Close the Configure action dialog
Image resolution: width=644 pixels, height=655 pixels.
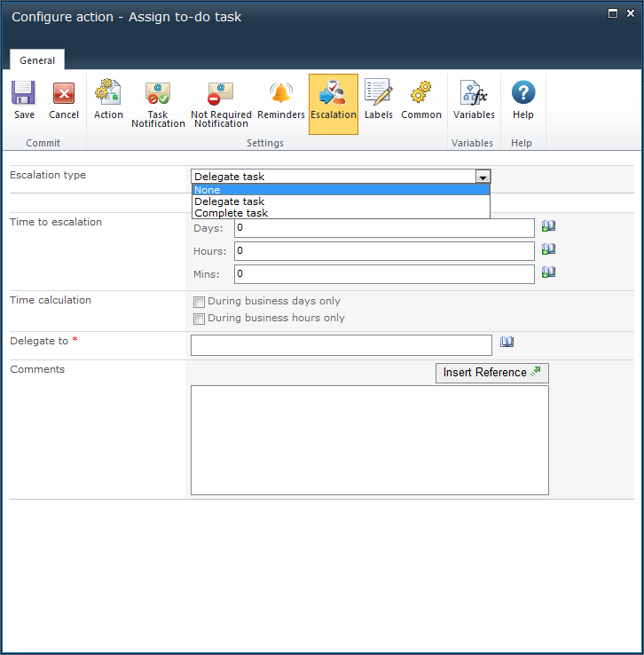click(x=631, y=13)
